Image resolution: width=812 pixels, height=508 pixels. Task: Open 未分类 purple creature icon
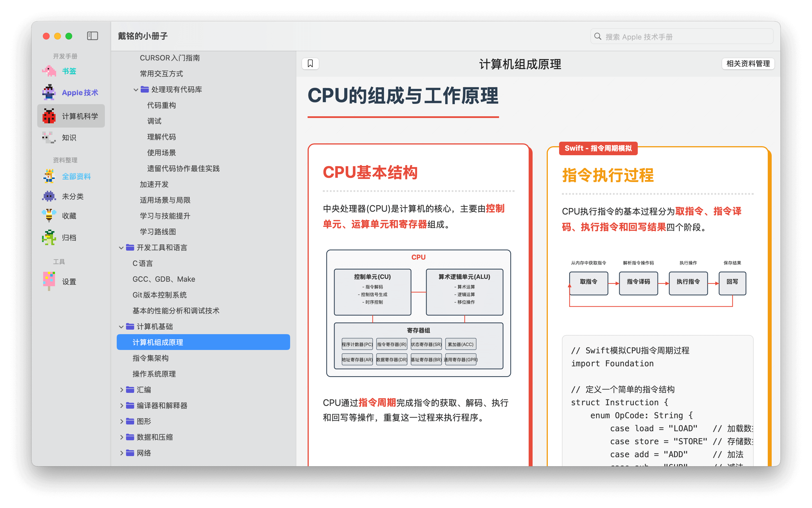49,196
